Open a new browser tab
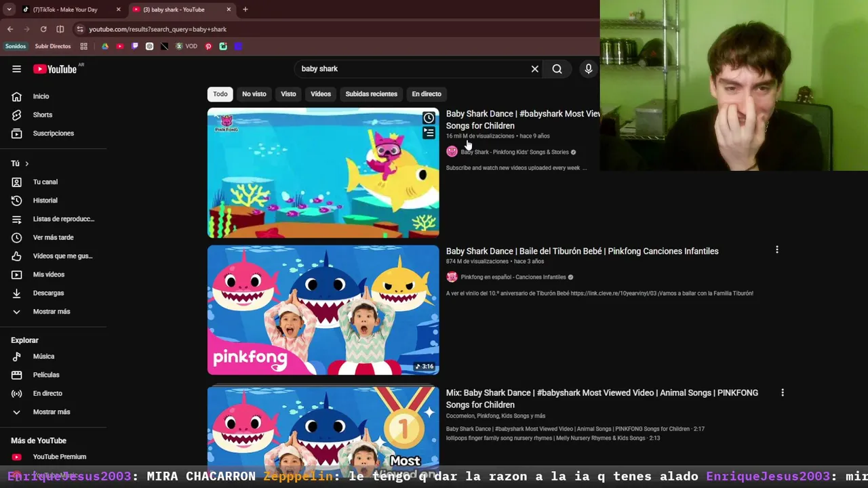 point(245,9)
